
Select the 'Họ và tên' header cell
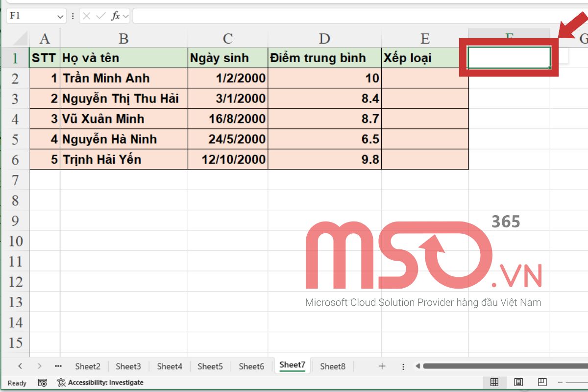point(124,58)
